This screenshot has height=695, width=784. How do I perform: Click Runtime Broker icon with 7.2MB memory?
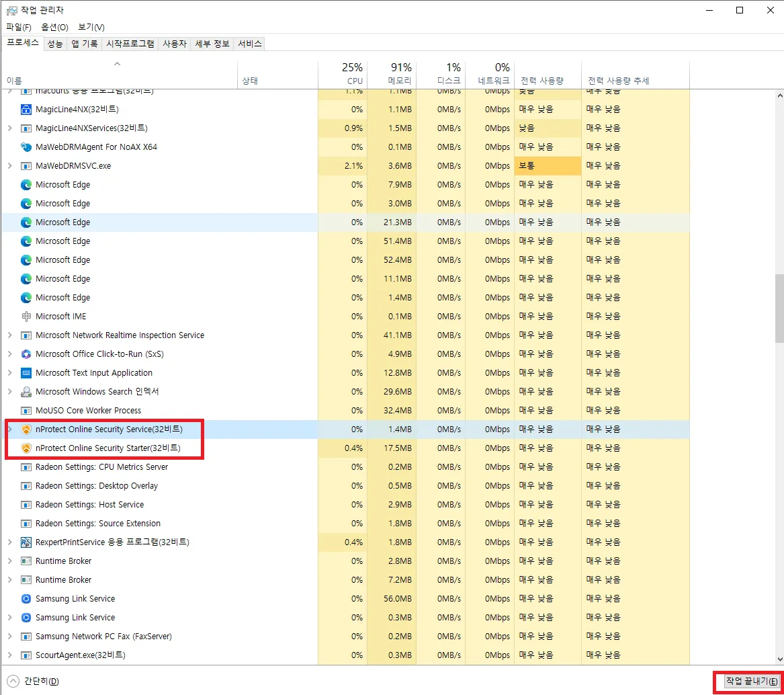[x=26, y=580]
